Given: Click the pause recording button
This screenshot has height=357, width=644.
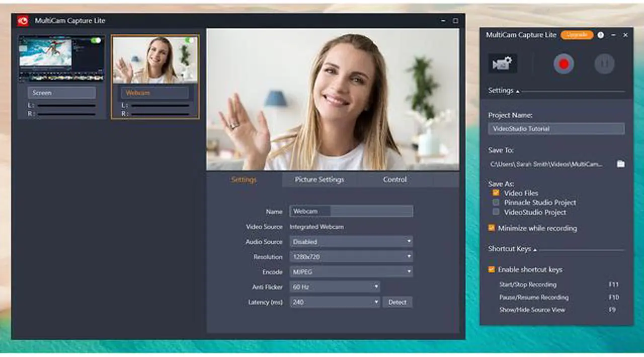Looking at the screenshot, I should (604, 64).
